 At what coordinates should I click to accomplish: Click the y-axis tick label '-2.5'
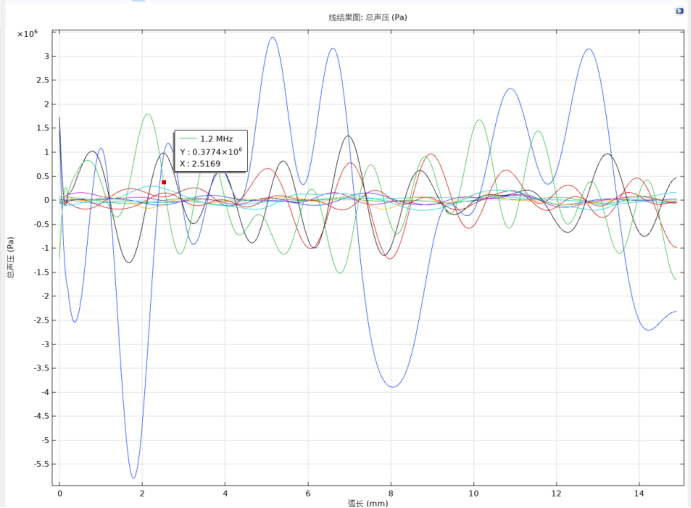click(42, 320)
